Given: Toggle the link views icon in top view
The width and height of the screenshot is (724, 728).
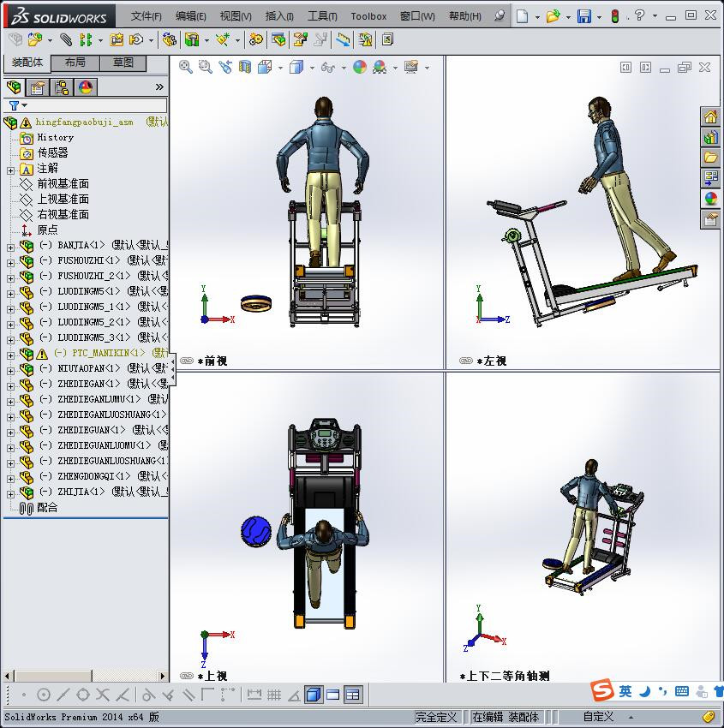Looking at the screenshot, I should 187,676.
